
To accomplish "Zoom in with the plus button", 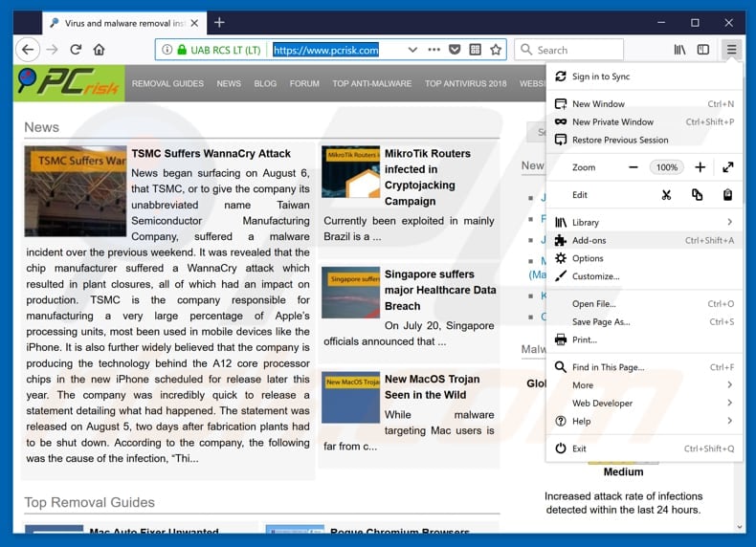I will pyautogui.click(x=700, y=167).
